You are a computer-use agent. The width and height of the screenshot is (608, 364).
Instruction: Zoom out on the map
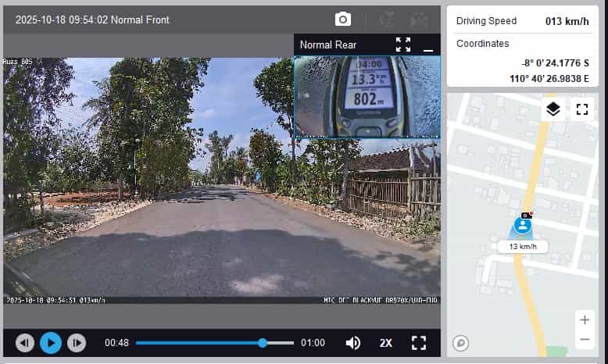coord(584,340)
